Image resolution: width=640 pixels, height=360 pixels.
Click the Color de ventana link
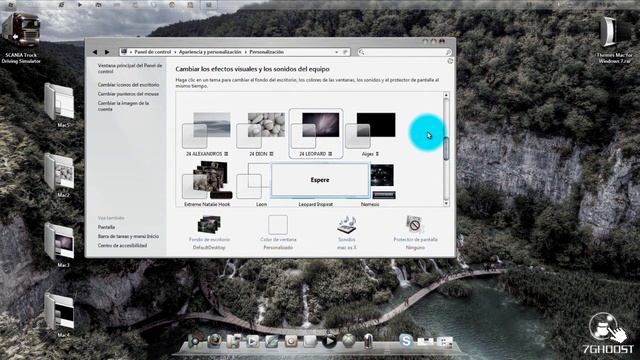(x=278, y=240)
